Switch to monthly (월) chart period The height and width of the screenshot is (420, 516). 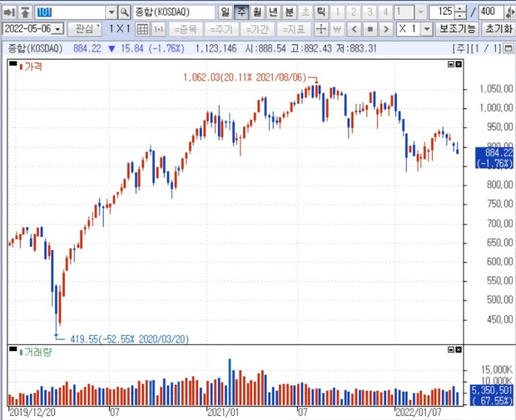(258, 12)
